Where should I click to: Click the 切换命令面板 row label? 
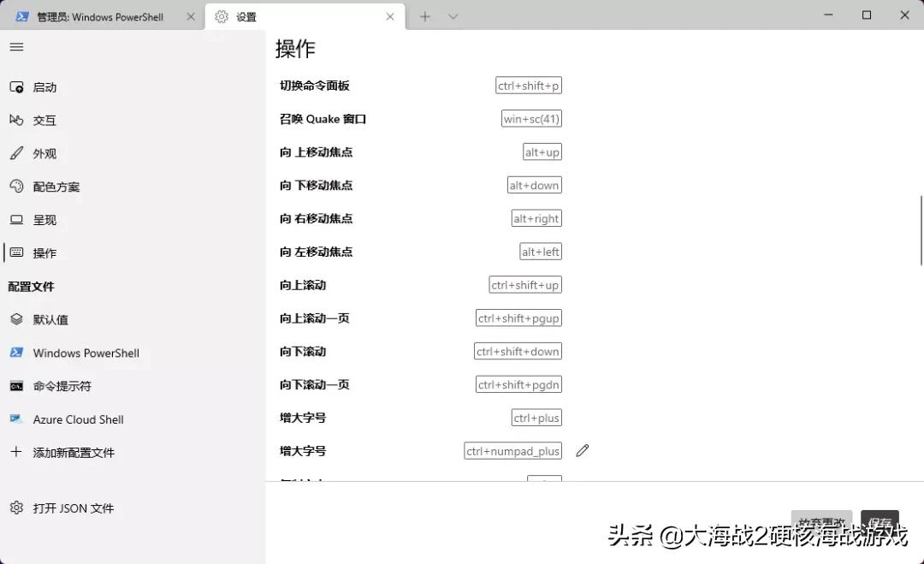pos(315,86)
